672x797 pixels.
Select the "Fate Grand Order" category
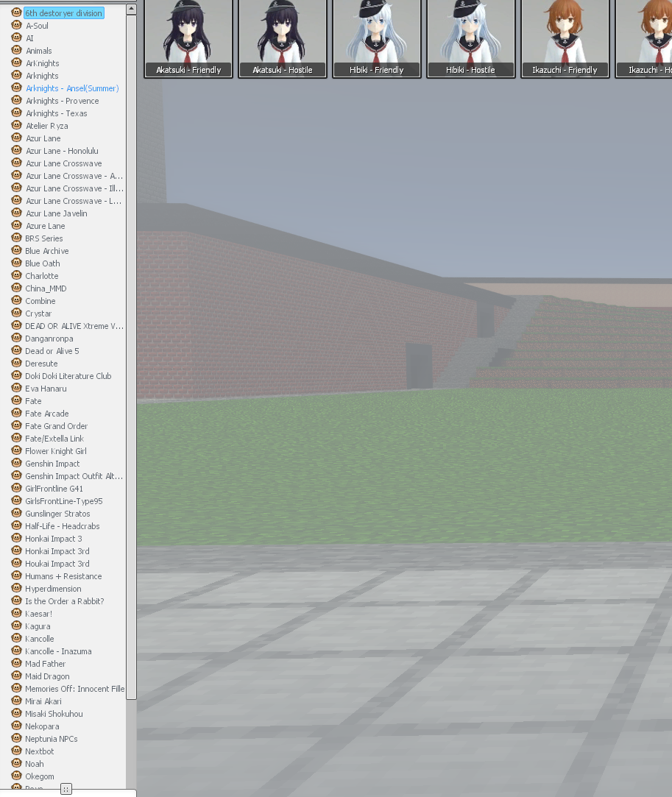[x=57, y=426]
